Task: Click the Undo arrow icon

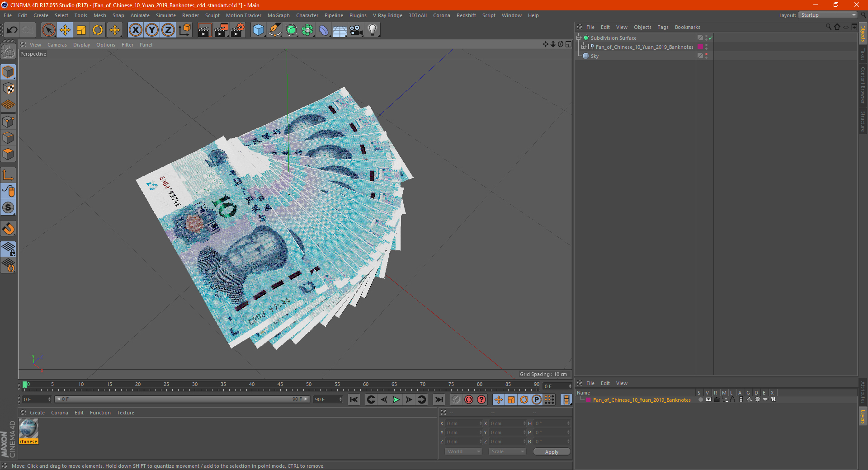Action: click(x=12, y=30)
